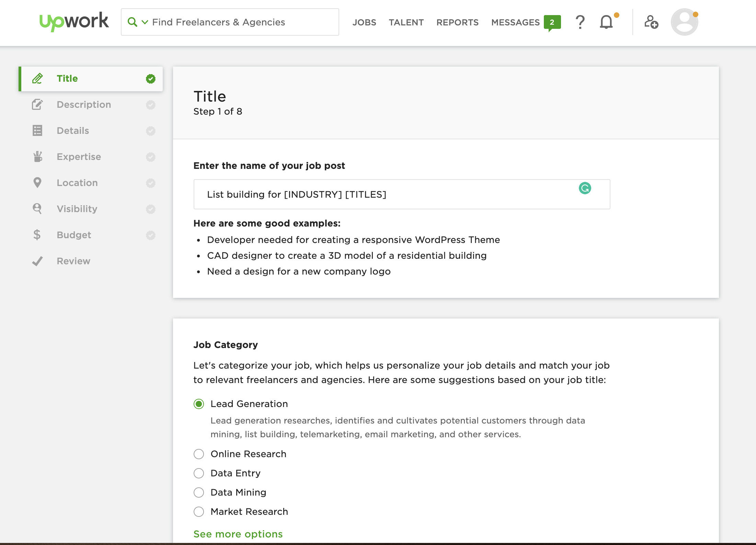Screen dimensions: 756x545
Task: Open the Reports navigation link
Action: pyautogui.click(x=457, y=22)
